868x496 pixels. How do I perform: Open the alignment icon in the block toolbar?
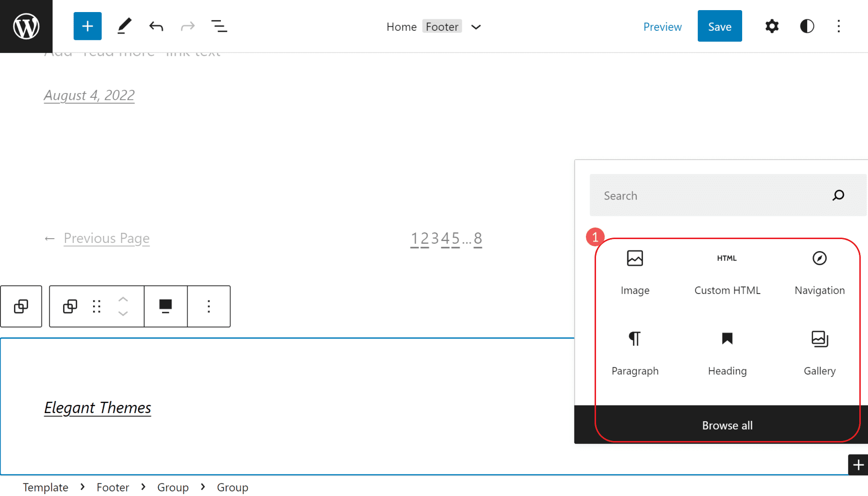pyautogui.click(x=165, y=306)
